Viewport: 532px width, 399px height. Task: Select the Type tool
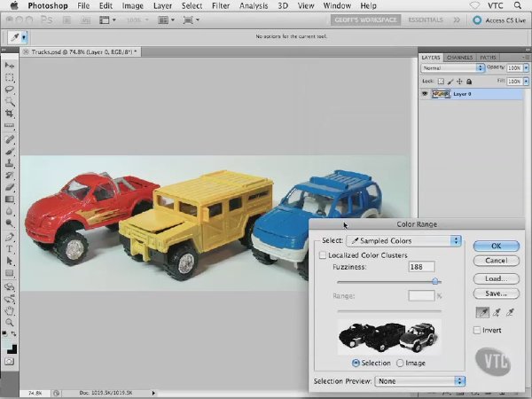(10, 248)
